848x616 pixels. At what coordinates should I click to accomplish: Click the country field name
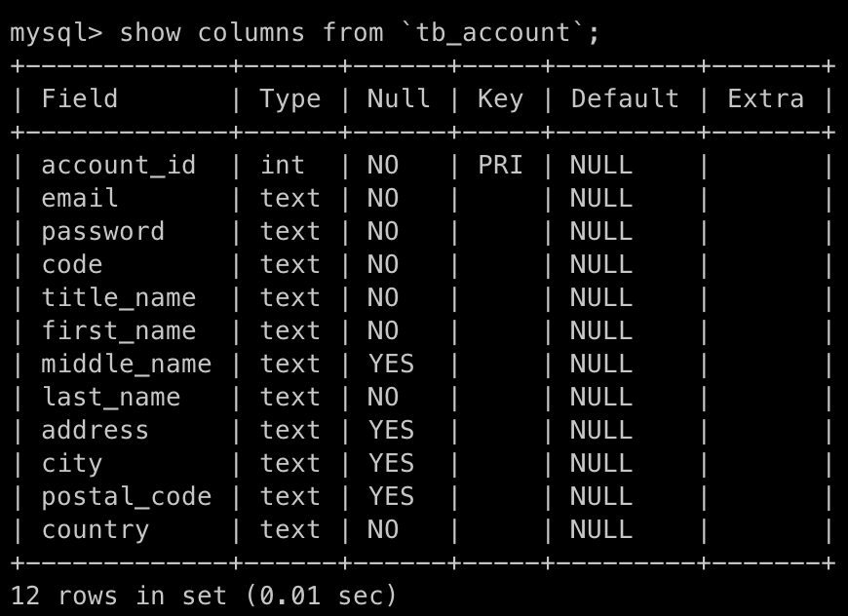[96, 529]
